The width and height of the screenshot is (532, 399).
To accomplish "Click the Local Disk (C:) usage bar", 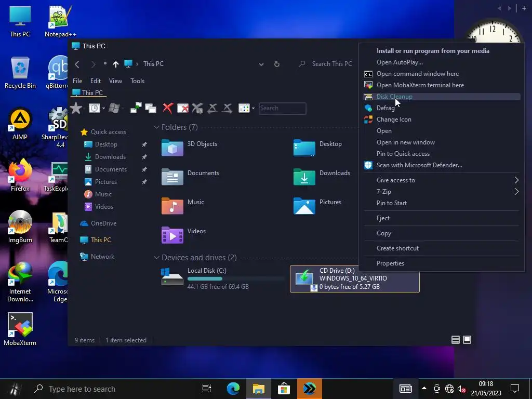I will click(236, 279).
